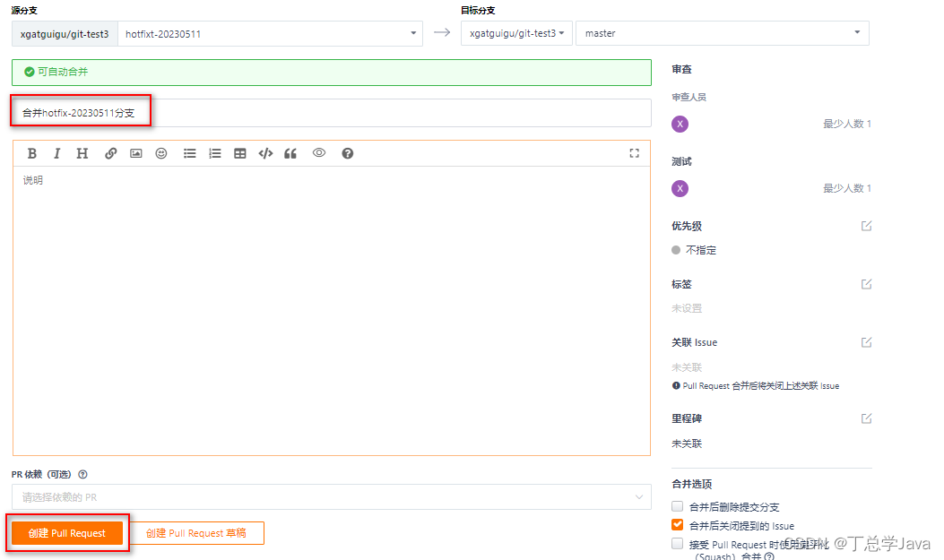
Task: Uncheck closing mentioned Issues after merge
Action: (x=678, y=524)
